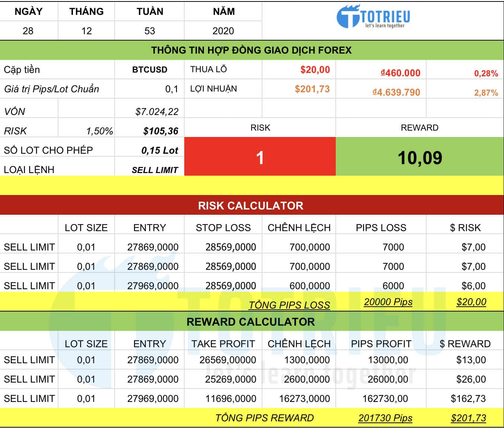504x428 pixels.
Task: Select the 2,87% profit percentage
Action: (486, 93)
